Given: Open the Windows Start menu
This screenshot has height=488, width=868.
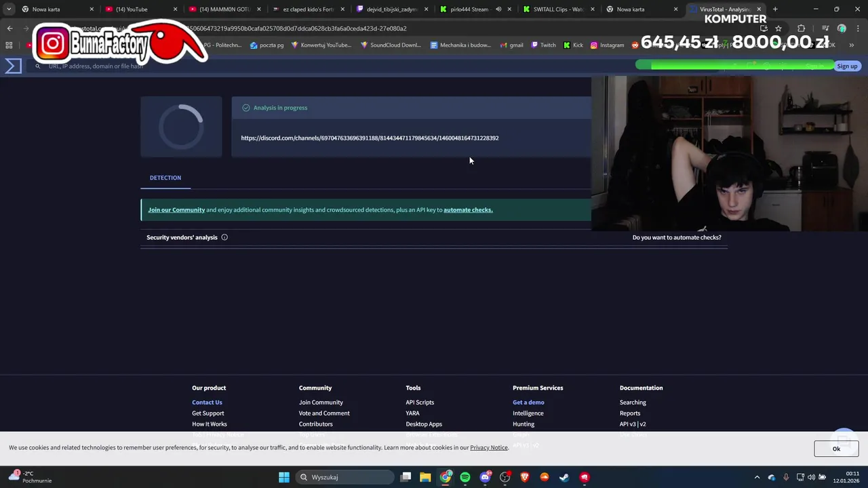Looking at the screenshot, I should click(x=284, y=477).
